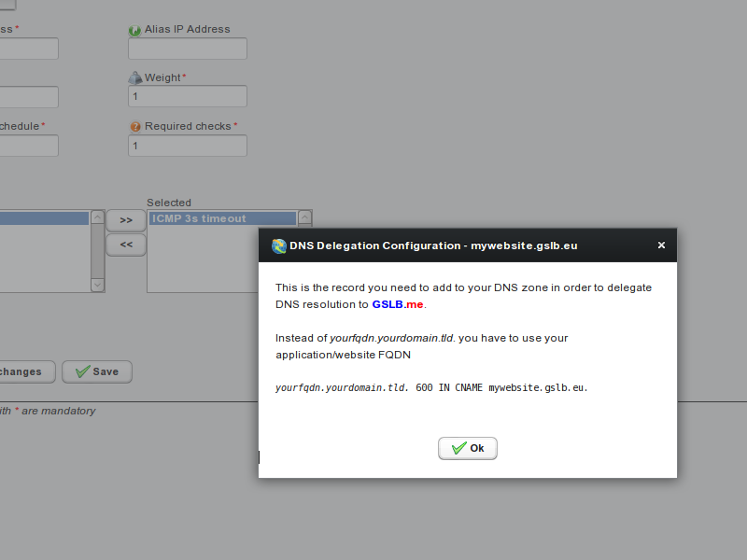The width and height of the screenshot is (747, 560).
Task: Click the italic yourfqdn.yourdomain.tld. text in paragraph
Action: point(392,338)
